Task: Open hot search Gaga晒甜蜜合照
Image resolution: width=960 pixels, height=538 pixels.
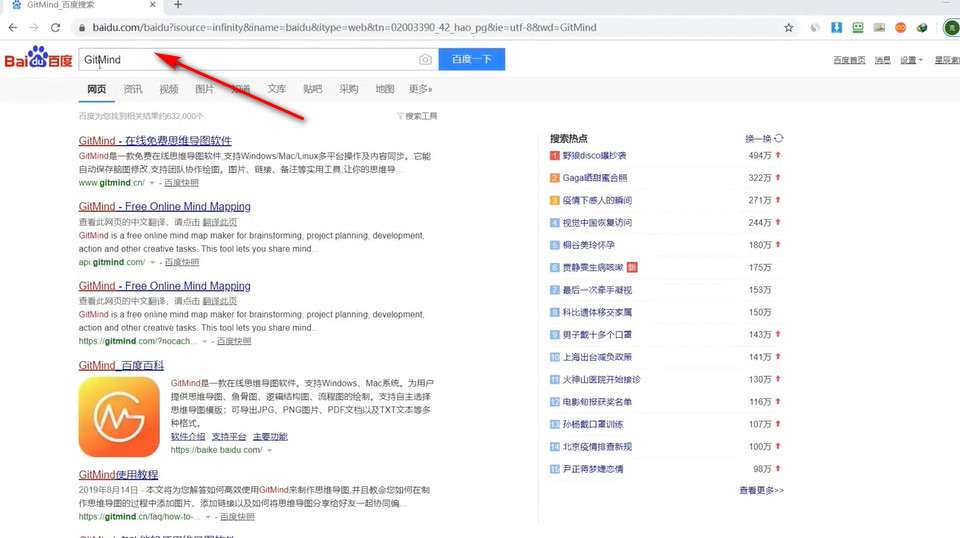Action: pyautogui.click(x=595, y=177)
